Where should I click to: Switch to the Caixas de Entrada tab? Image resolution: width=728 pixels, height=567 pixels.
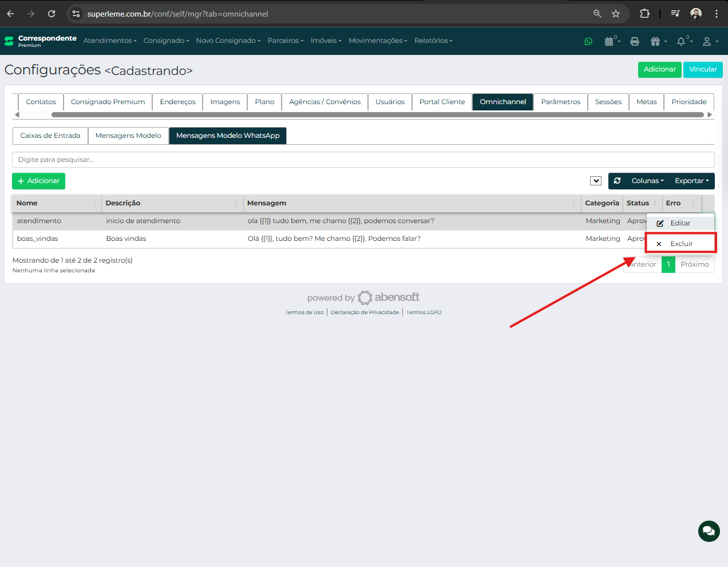point(50,136)
